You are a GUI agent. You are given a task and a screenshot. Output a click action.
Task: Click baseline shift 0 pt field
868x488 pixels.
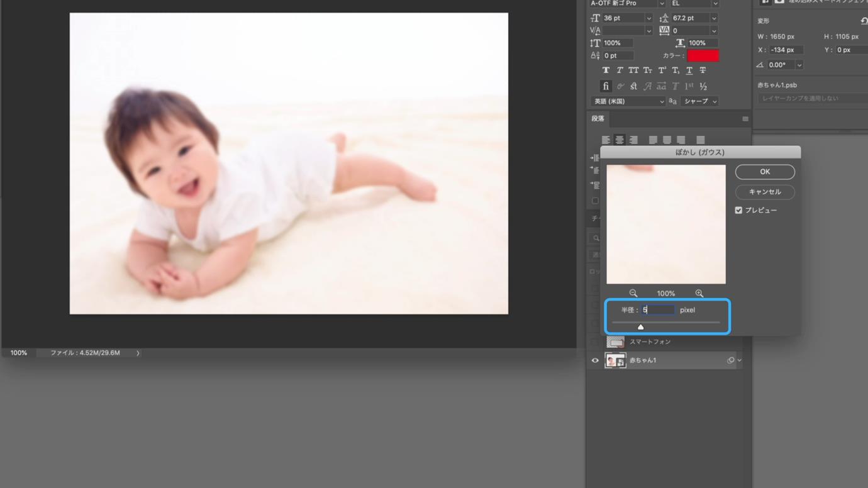click(x=618, y=56)
